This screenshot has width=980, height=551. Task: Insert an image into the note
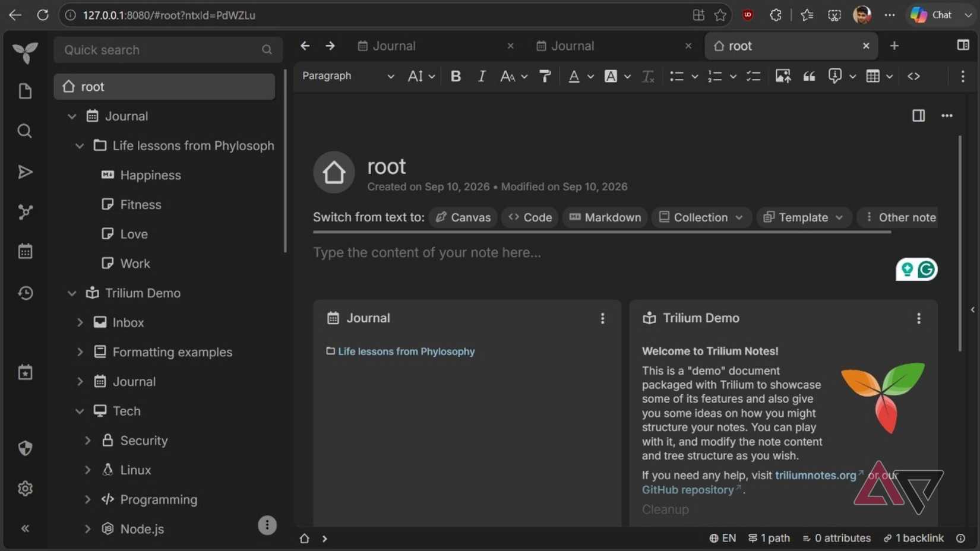(x=783, y=76)
